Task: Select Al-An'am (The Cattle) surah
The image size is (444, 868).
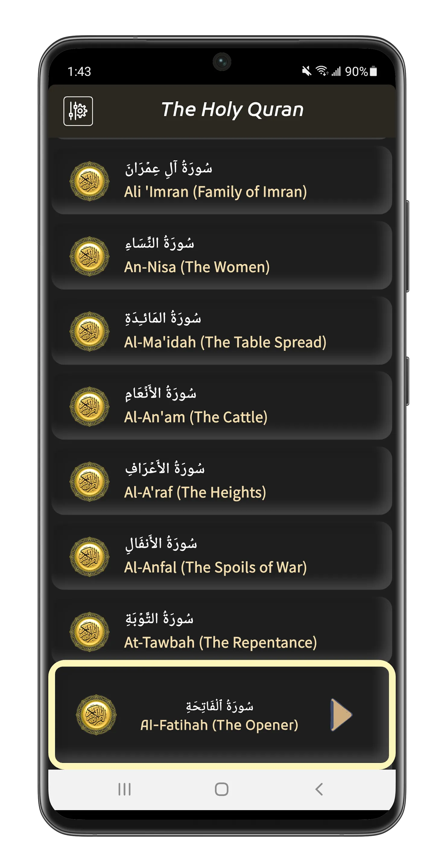Action: tap(221, 406)
